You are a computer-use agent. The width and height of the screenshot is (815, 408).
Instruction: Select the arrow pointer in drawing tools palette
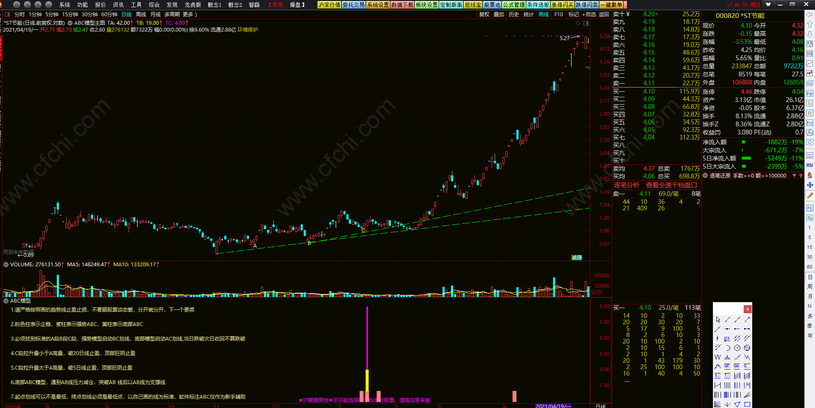tap(718, 319)
